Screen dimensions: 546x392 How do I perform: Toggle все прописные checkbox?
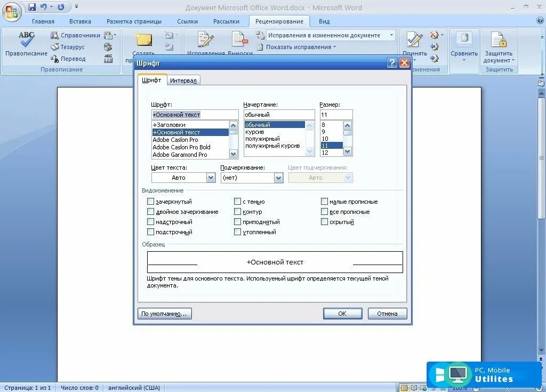click(x=324, y=212)
